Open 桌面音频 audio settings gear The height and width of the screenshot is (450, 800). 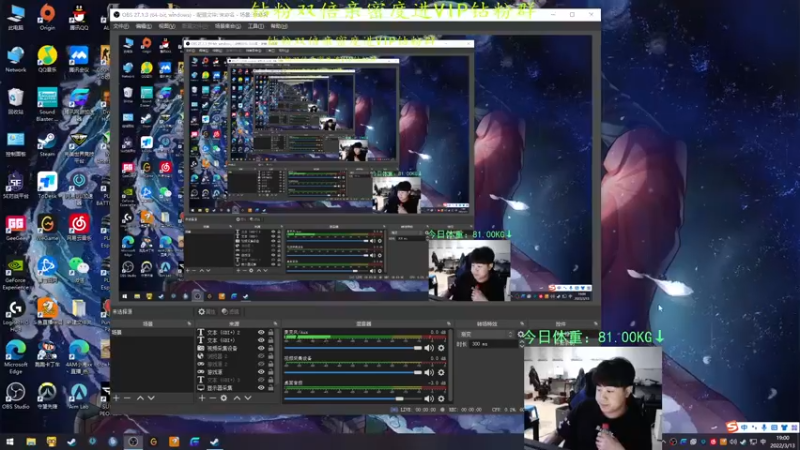(441, 398)
